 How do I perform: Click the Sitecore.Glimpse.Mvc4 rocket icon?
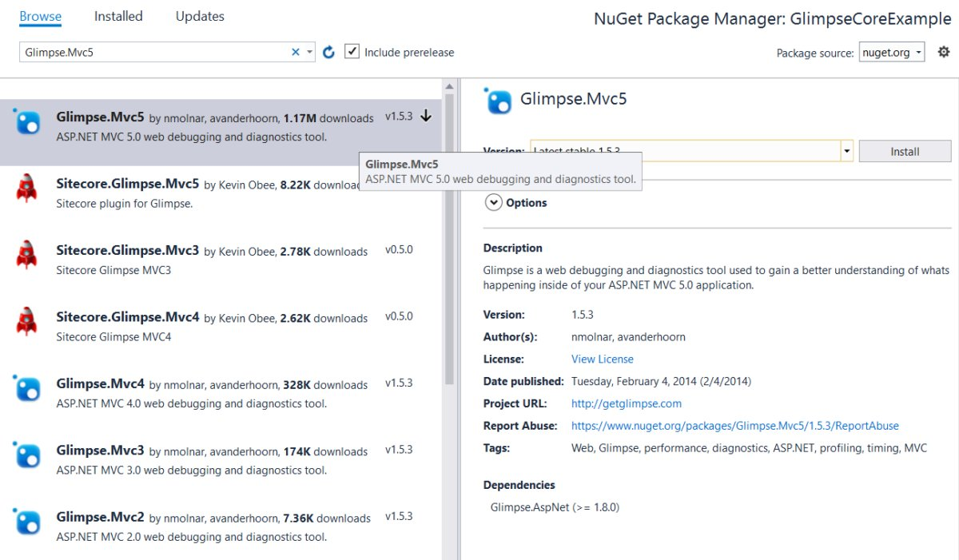[27, 321]
